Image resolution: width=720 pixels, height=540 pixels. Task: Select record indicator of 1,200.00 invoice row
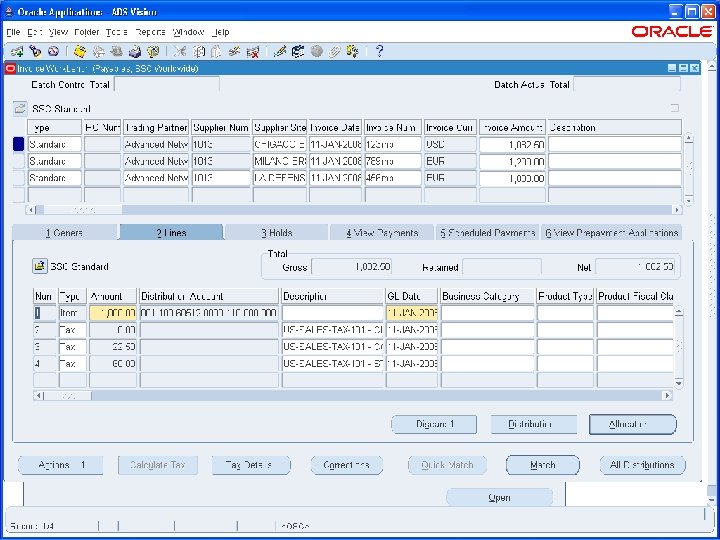[18, 161]
